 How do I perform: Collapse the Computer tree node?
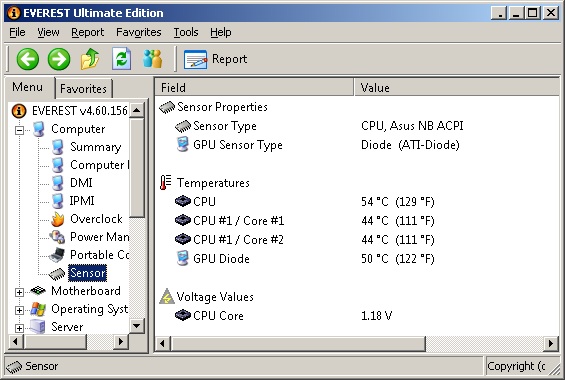[x=19, y=130]
